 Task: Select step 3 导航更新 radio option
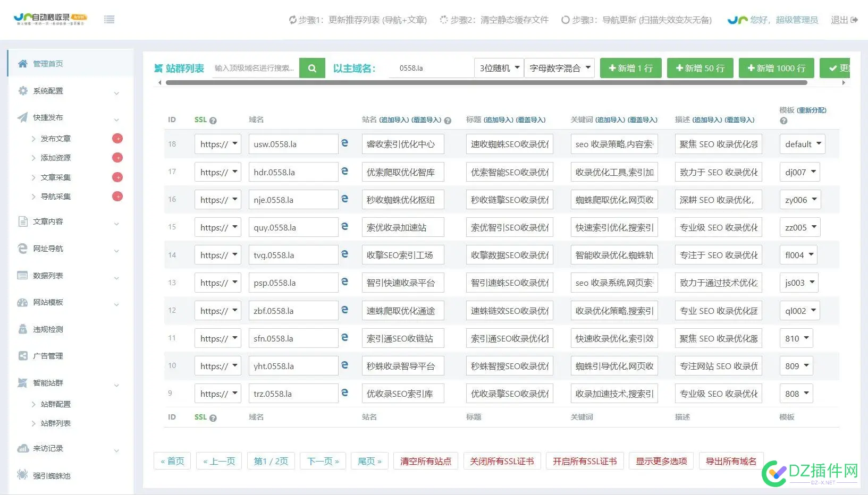click(x=566, y=20)
